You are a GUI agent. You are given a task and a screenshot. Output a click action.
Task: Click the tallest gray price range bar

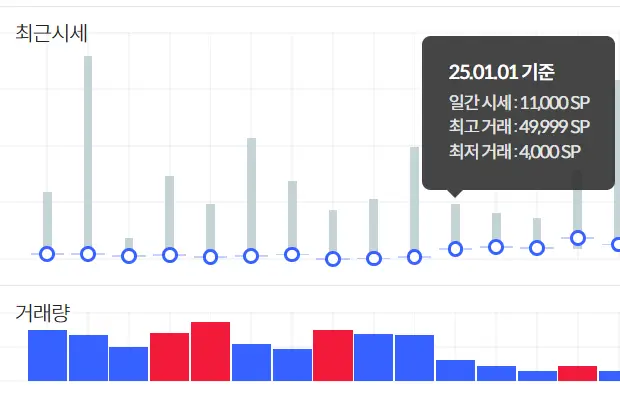[88, 152]
